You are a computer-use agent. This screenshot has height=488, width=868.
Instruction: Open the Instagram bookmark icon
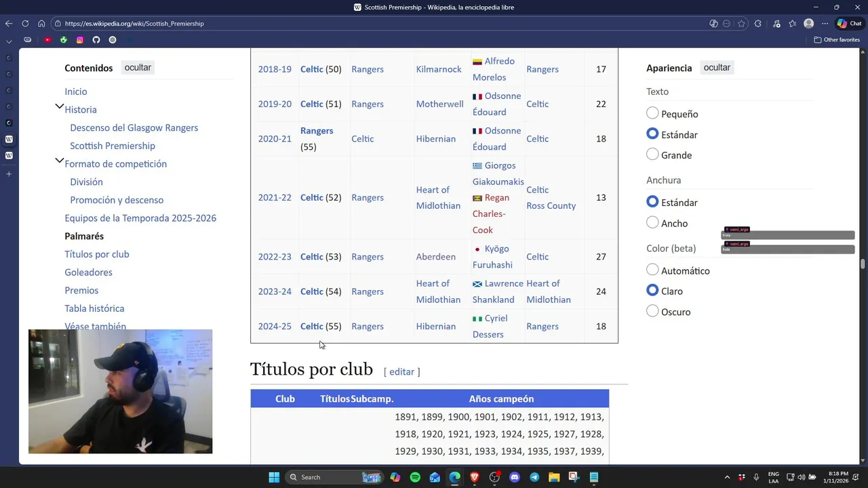[x=80, y=40]
